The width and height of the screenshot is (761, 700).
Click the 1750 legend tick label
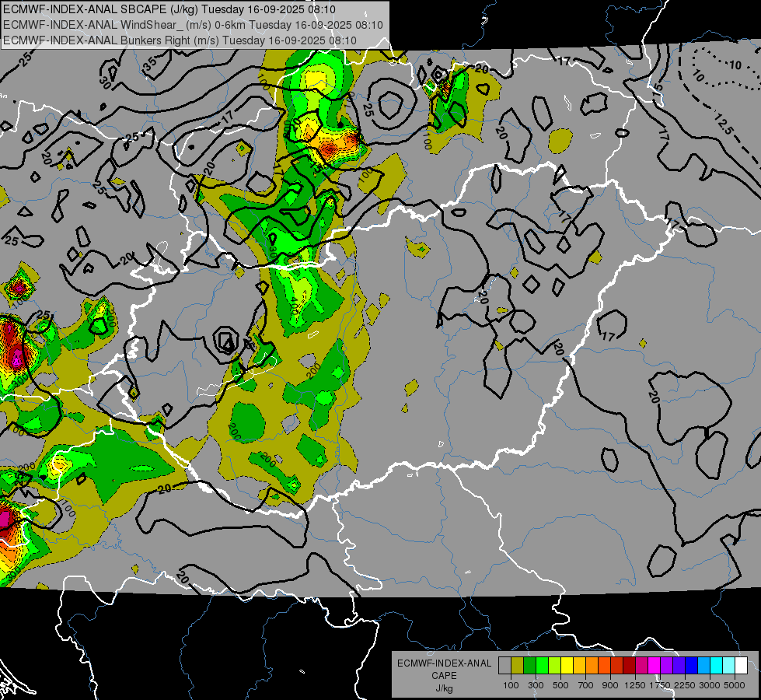tap(661, 685)
